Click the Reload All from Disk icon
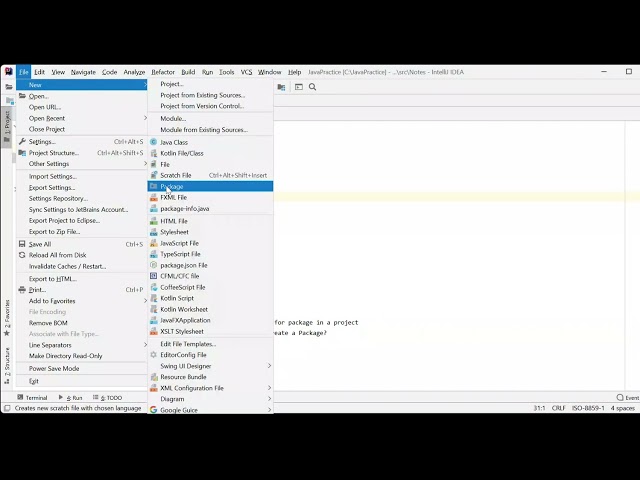Image resolution: width=640 pixels, height=480 pixels. (x=22, y=255)
